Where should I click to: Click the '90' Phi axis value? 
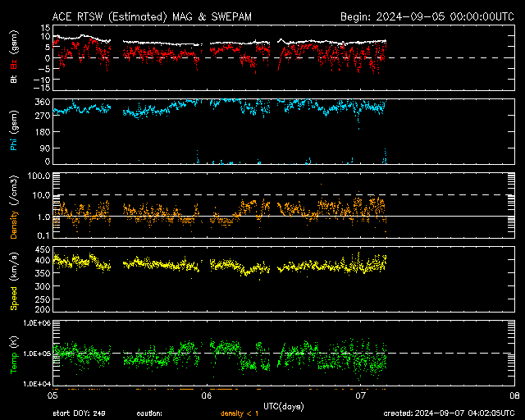[45, 148]
